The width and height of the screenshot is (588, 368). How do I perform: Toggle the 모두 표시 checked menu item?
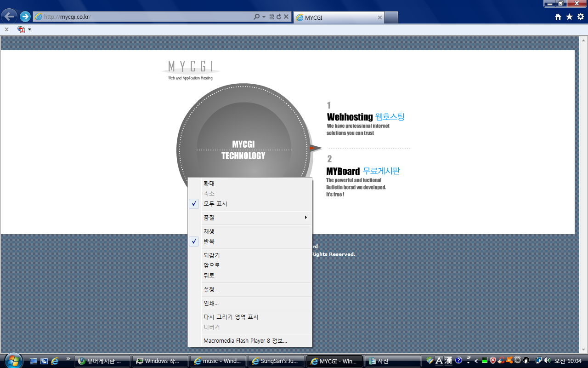point(250,204)
